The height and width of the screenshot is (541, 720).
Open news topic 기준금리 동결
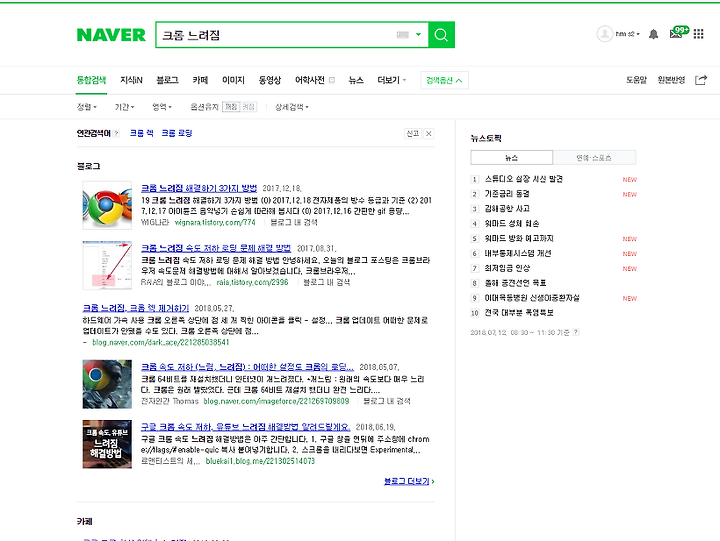(507, 194)
